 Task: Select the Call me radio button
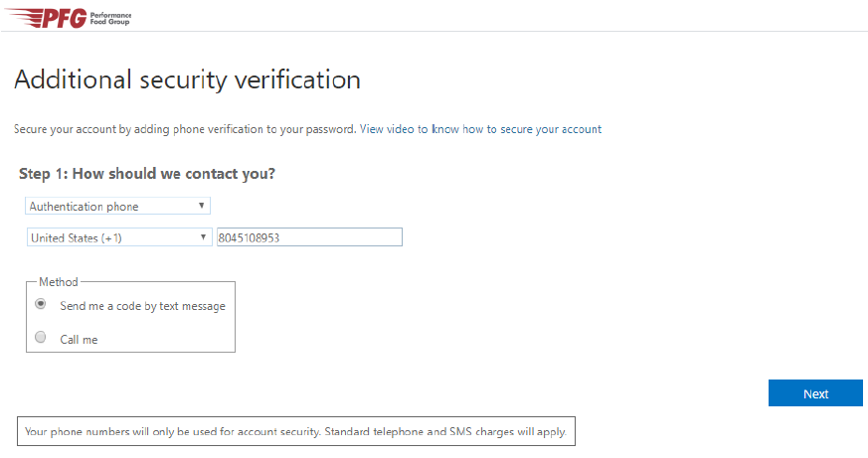(x=41, y=338)
